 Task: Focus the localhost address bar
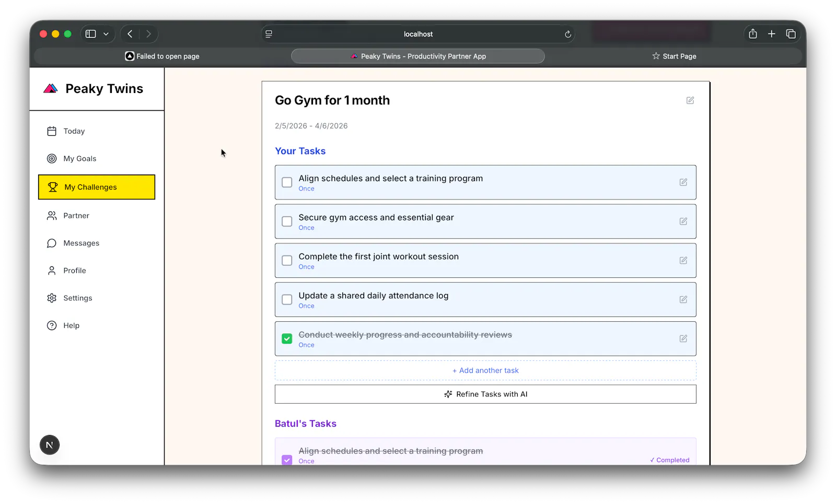[418, 34]
